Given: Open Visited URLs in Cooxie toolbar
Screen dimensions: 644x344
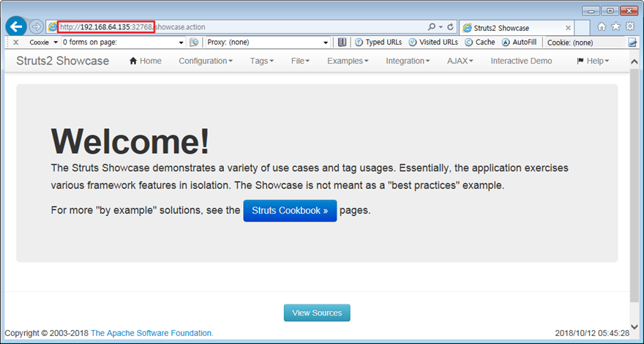Looking at the screenshot, I should (x=433, y=42).
